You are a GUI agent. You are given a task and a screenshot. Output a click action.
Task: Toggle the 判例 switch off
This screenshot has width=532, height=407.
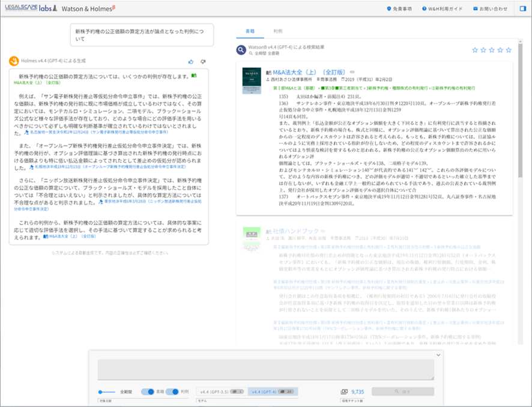(172, 391)
